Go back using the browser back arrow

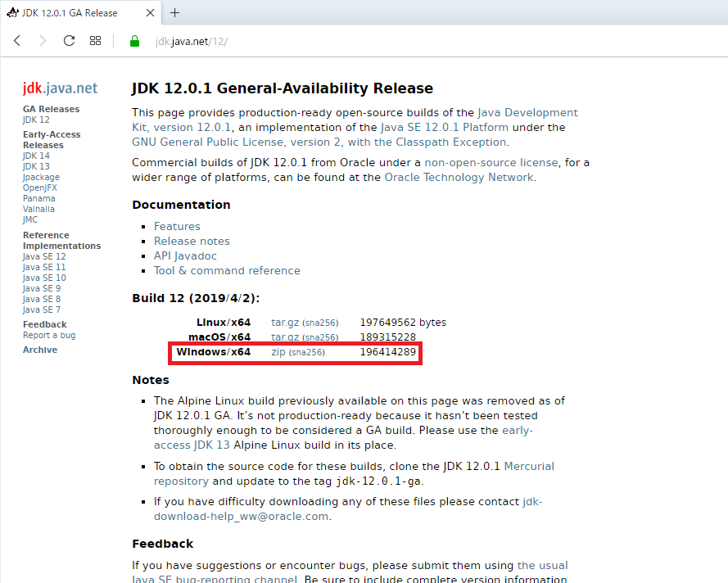click(17, 41)
